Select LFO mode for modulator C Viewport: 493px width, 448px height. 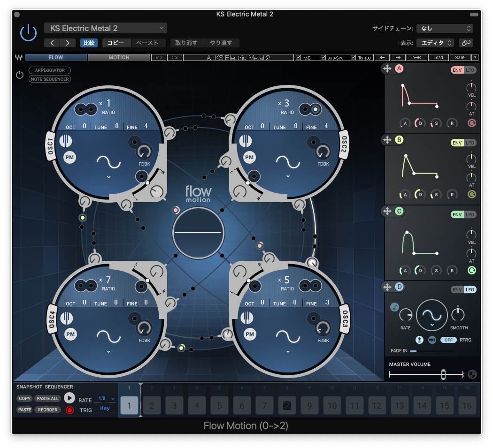(x=470, y=214)
